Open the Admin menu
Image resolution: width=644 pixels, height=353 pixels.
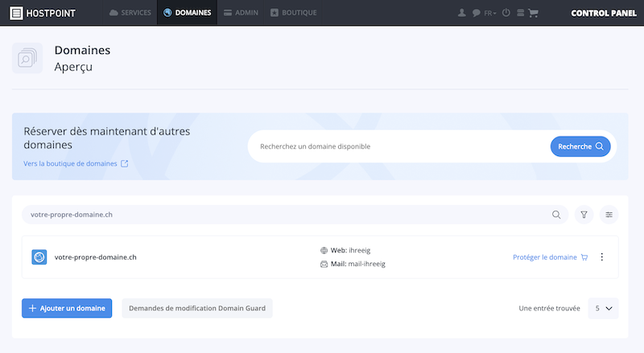241,13
